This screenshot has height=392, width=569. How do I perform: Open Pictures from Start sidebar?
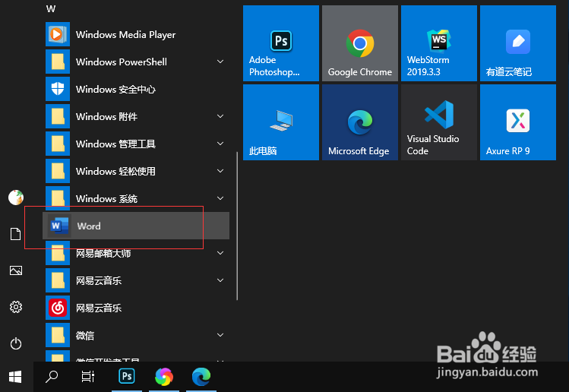click(x=16, y=270)
